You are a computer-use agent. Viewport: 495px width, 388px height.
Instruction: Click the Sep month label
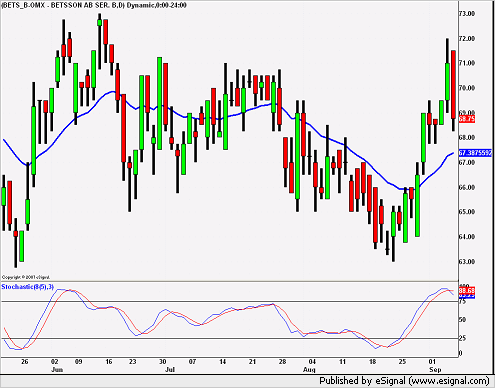click(435, 370)
